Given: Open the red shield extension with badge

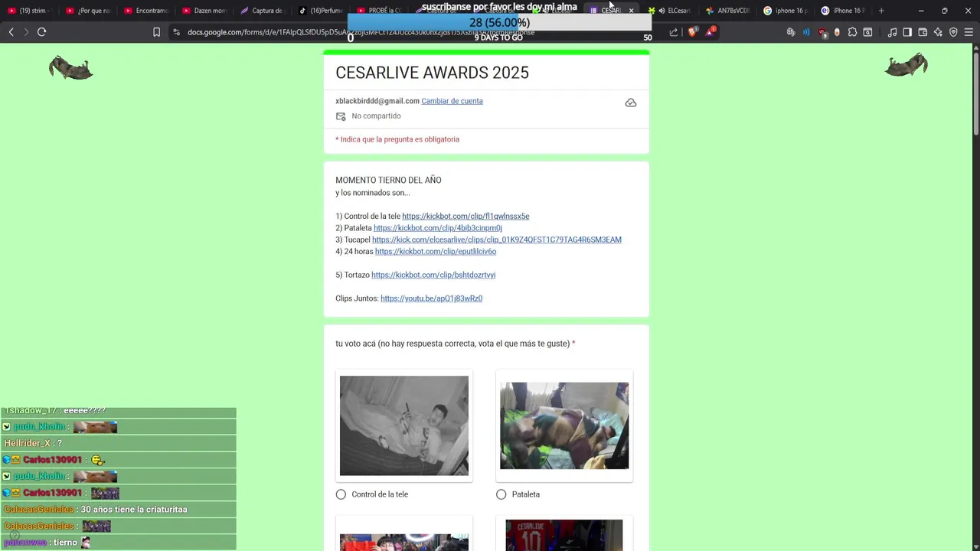Looking at the screenshot, I should point(822,33).
